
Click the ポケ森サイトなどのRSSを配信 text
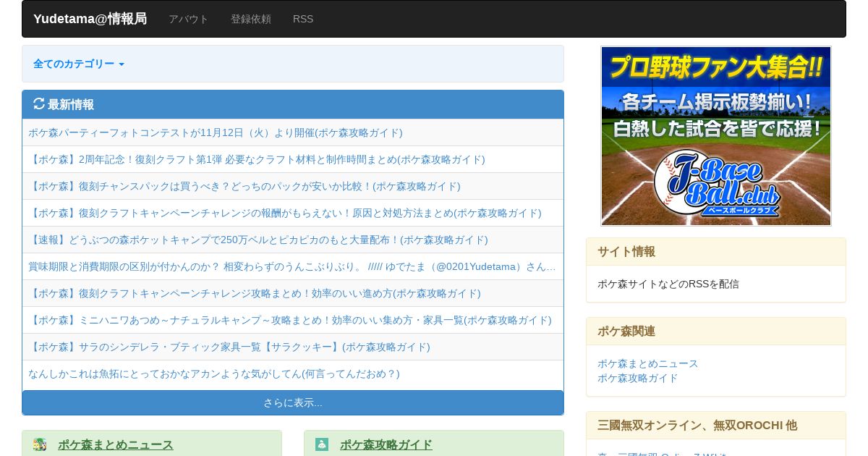[668, 284]
